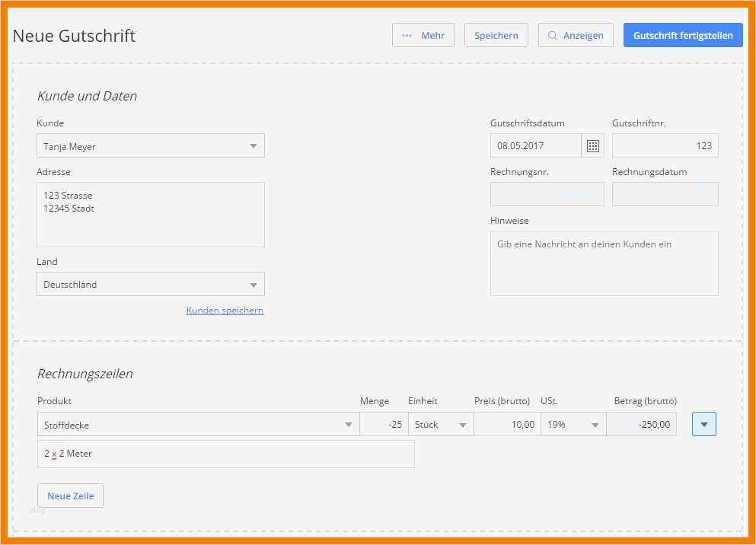Click the Menge field showing -25
This screenshot has width=756, height=545.
click(384, 425)
